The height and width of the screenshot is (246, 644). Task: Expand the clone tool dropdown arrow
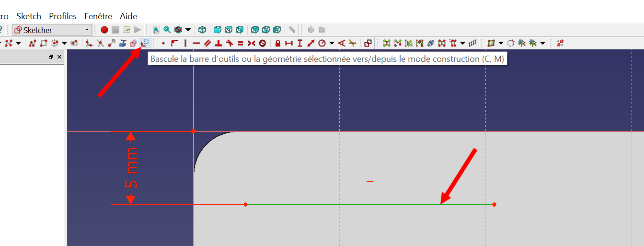(463, 43)
